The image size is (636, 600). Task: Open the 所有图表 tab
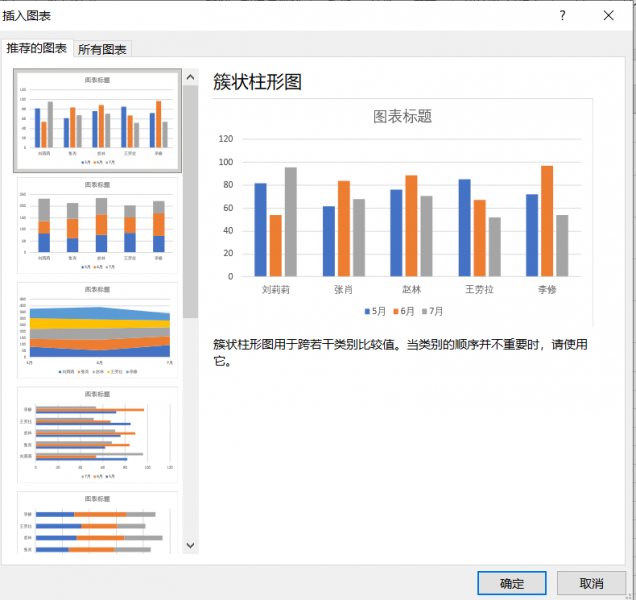[103, 49]
